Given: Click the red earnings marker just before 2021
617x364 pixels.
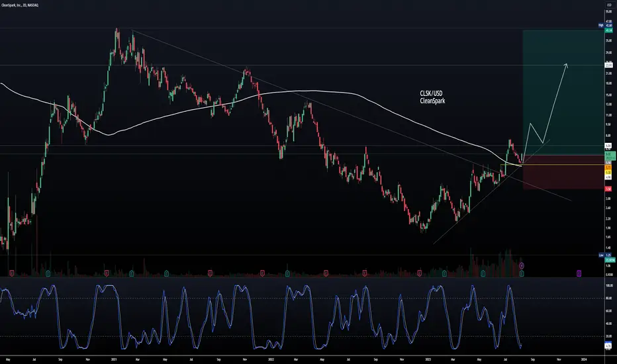Looking at the screenshot, I should coord(106,273).
